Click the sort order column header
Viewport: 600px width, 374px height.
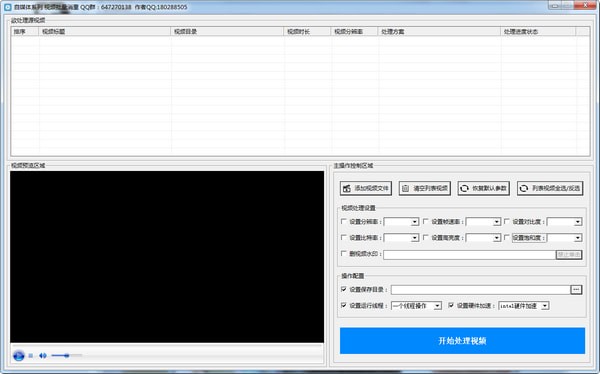click(25, 31)
